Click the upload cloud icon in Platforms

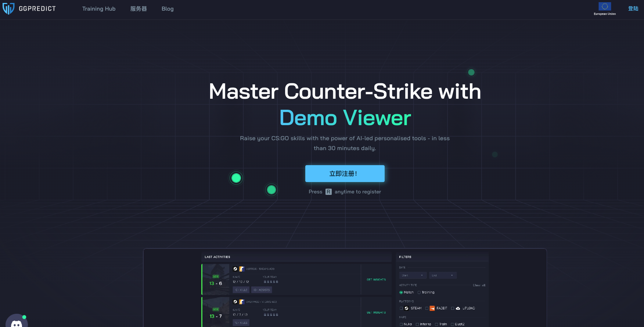458,308
